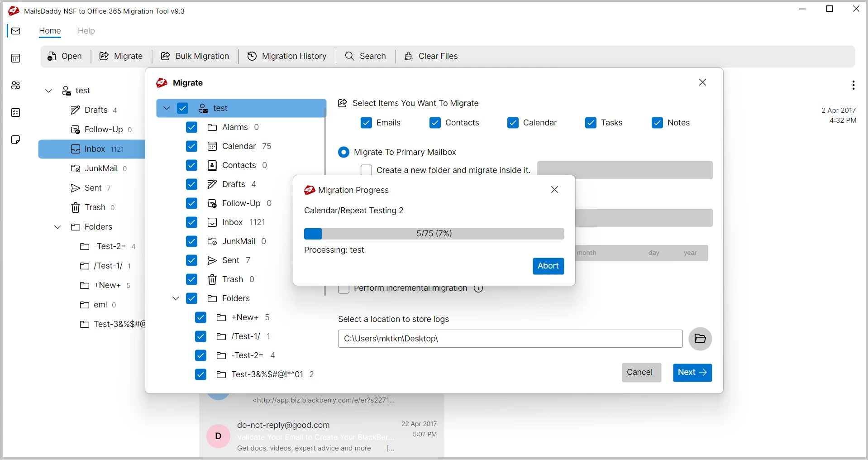Collapse the Folders node in Migrate tree

[x=176, y=298]
